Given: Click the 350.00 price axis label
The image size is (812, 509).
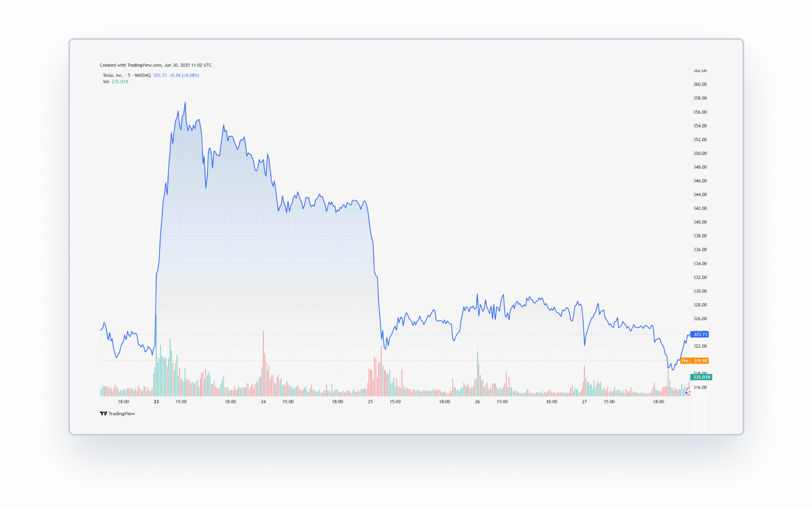Looking at the screenshot, I should click(x=700, y=153).
